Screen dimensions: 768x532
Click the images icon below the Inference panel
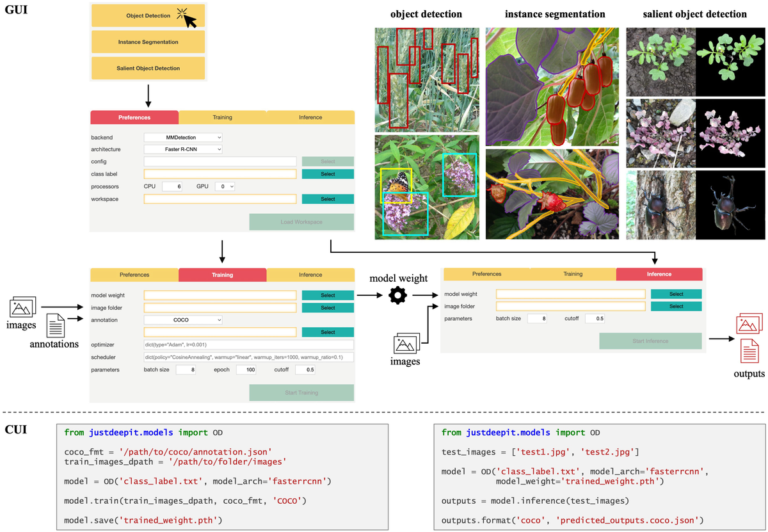(x=406, y=344)
